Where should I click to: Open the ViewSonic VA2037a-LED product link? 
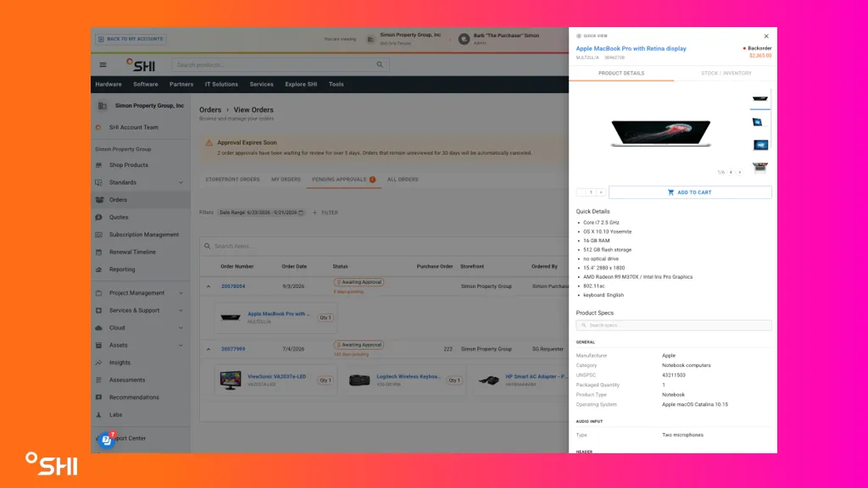(277, 377)
